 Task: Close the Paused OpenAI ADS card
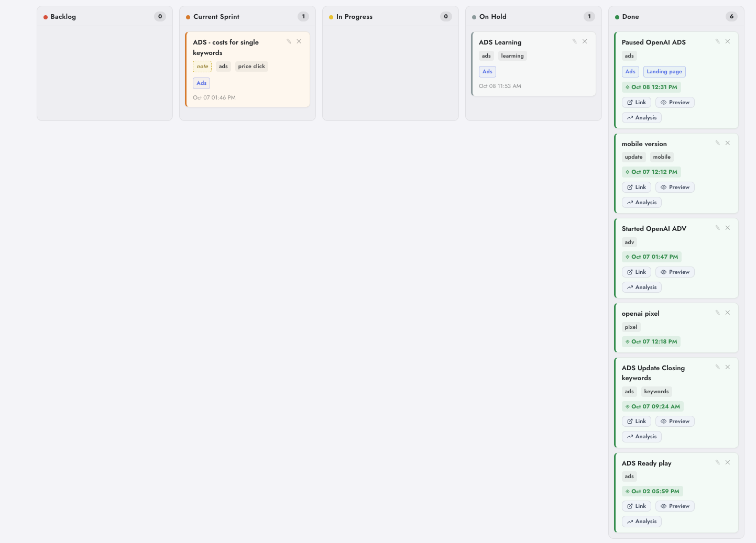728,41
